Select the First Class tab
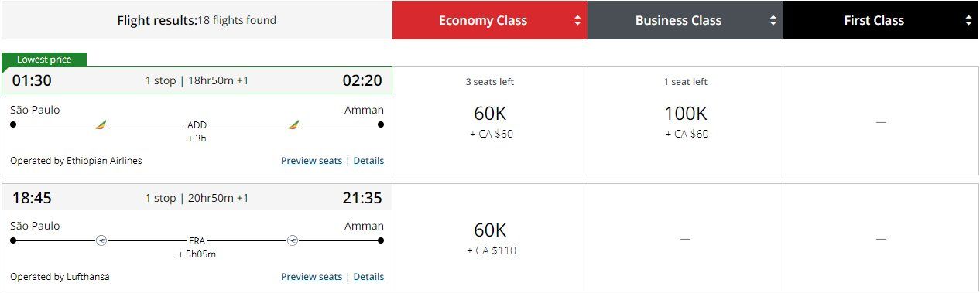This screenshot has width=980, height=293. [881, 20]
